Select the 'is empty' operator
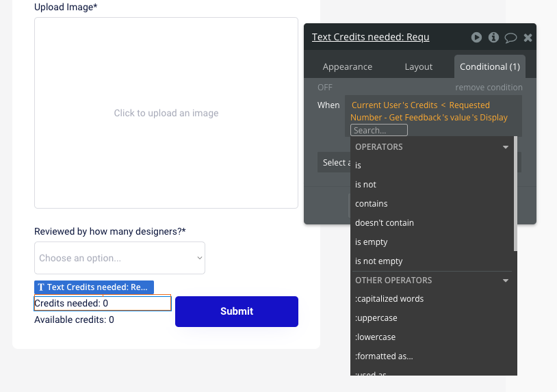The image size is (557, 392). 372,242
